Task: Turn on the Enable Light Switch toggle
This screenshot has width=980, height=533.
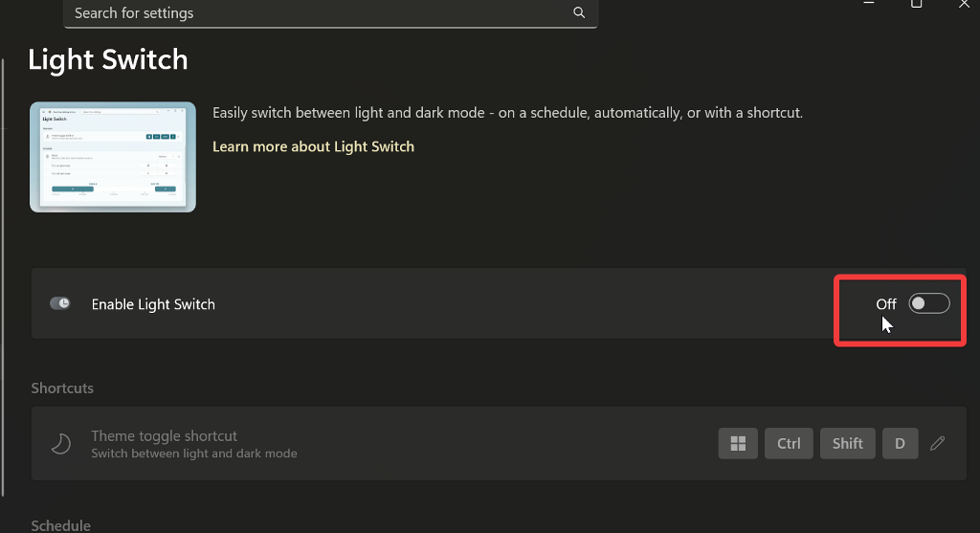Action: (x=928, y=303)
